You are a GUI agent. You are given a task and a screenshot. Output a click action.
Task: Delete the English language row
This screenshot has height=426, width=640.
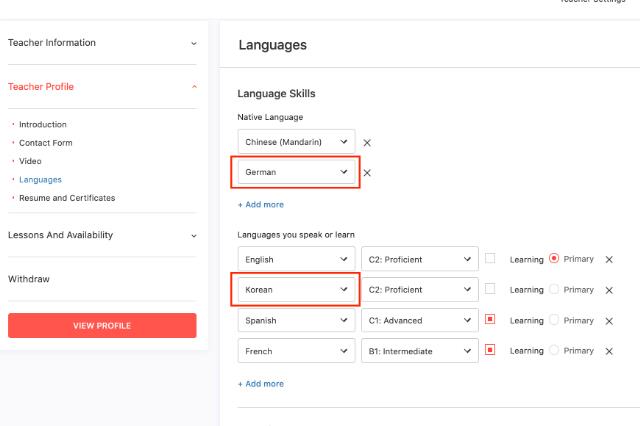[609, 260]
